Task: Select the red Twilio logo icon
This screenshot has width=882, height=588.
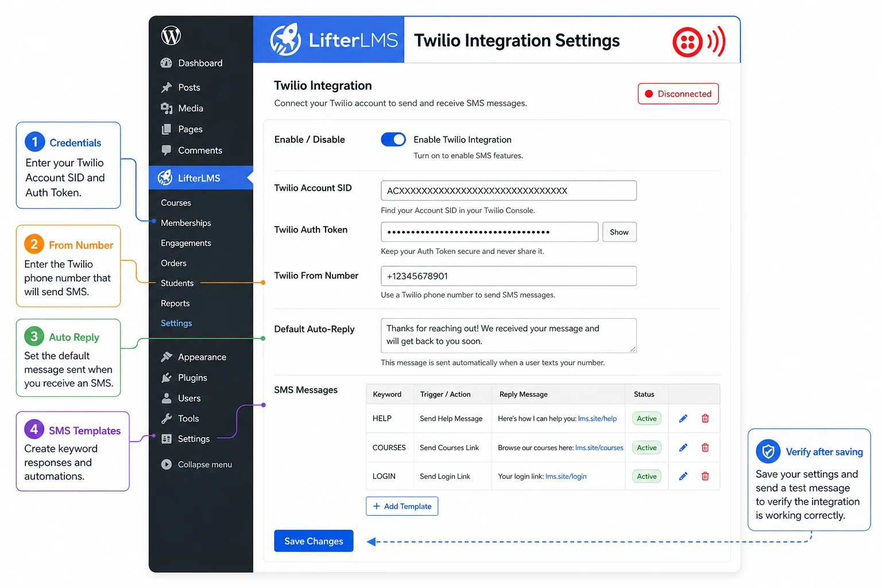Action: click(687, 42)
